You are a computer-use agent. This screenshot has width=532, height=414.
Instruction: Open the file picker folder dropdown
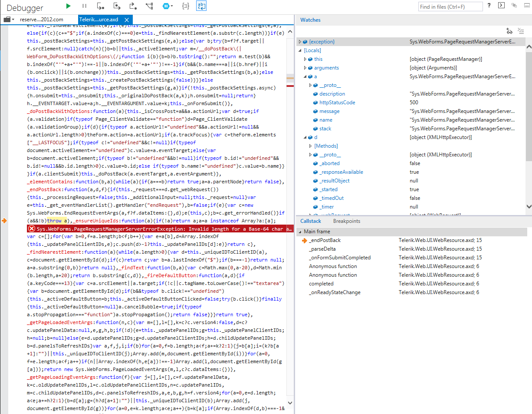pos(9,20)
